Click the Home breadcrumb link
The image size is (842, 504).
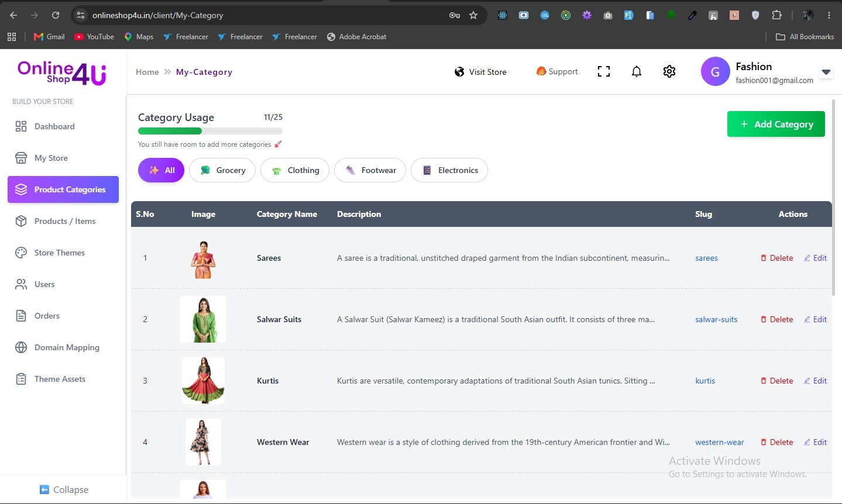(x=147, y=72)
